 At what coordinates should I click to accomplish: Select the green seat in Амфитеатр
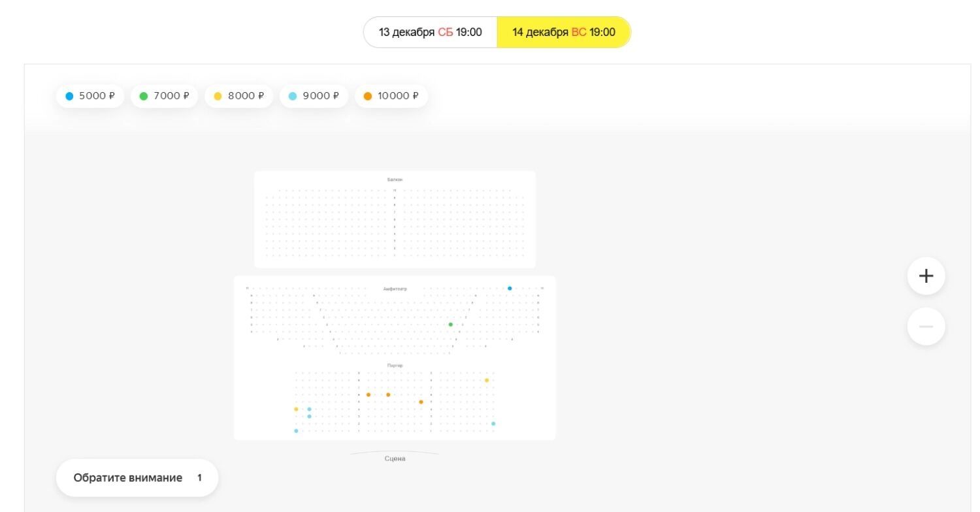(x=450, y=325)
